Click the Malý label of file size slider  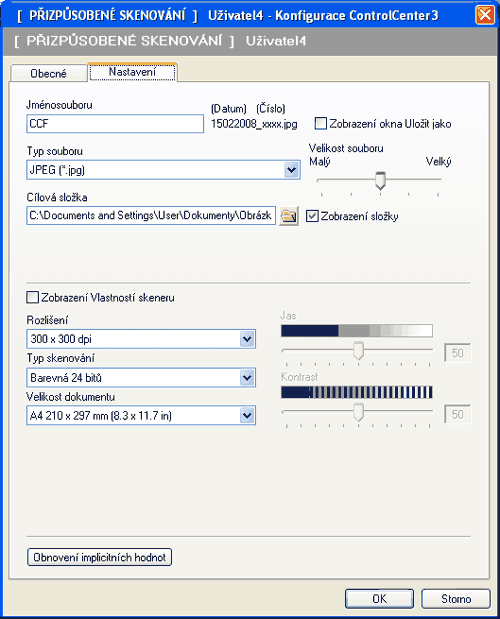[x=320, y=161]
